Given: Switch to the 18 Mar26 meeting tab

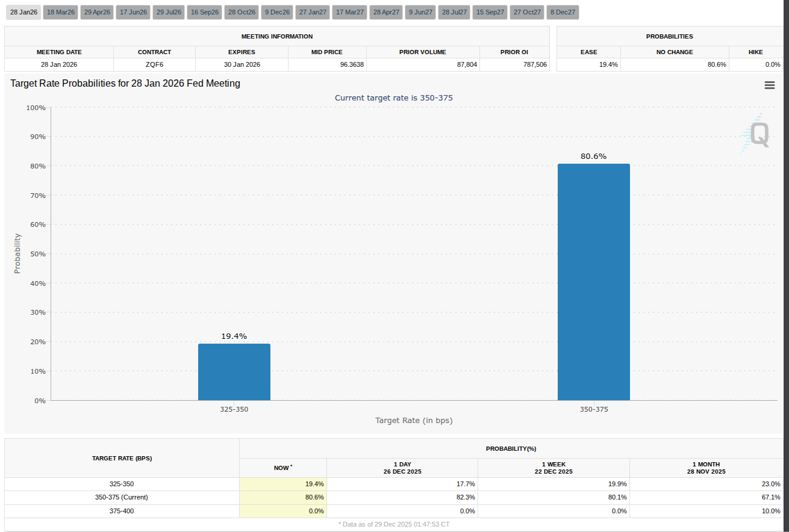Looking at the screenshot, I should (60, 12).
